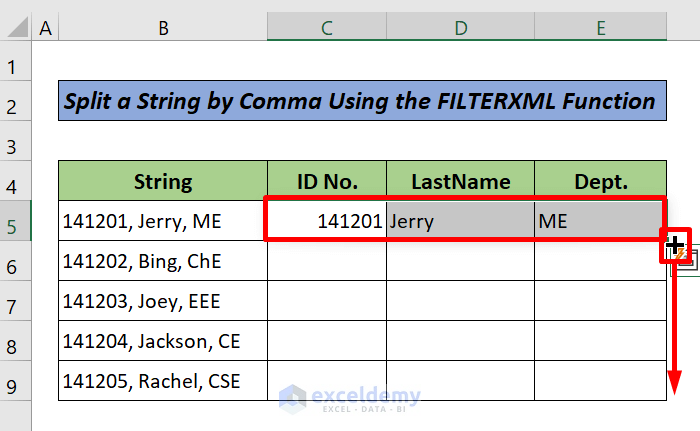The height and width of the screenshot is (431, 700).
Task: Select row 9 header
Action: tap(14, 384)
